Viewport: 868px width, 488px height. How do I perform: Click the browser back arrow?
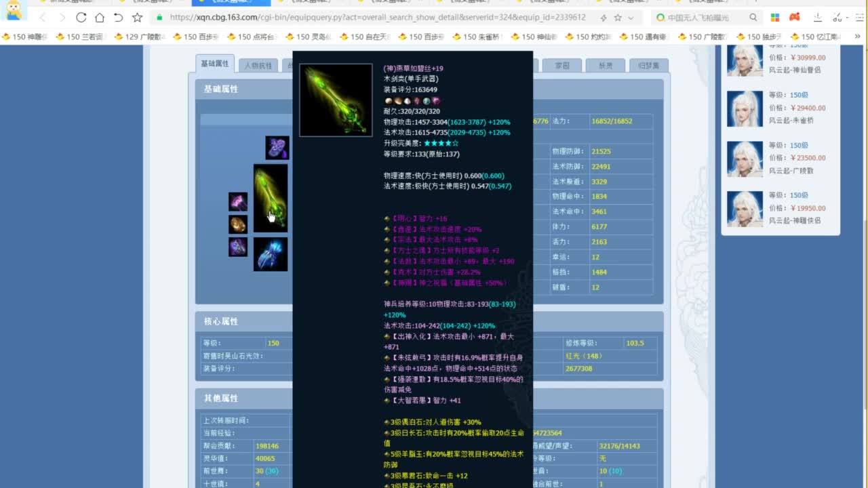pyautogui.click(x=44, y=18)
